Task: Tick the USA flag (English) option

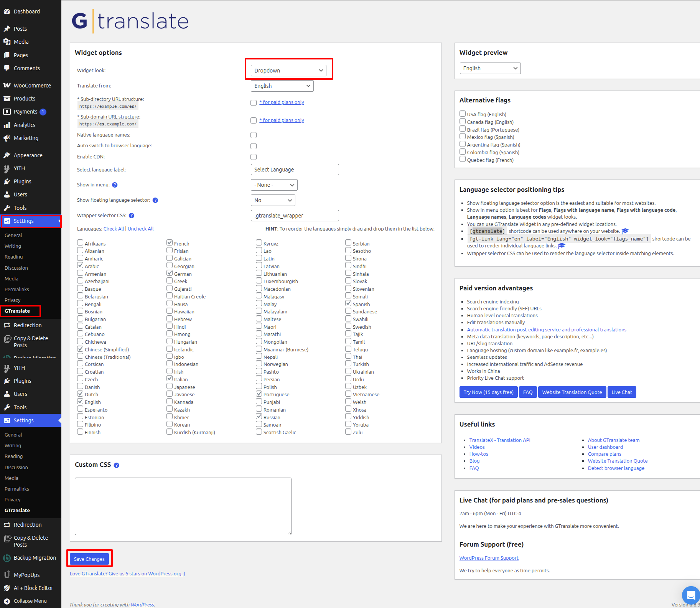Action: pos(463,114)
